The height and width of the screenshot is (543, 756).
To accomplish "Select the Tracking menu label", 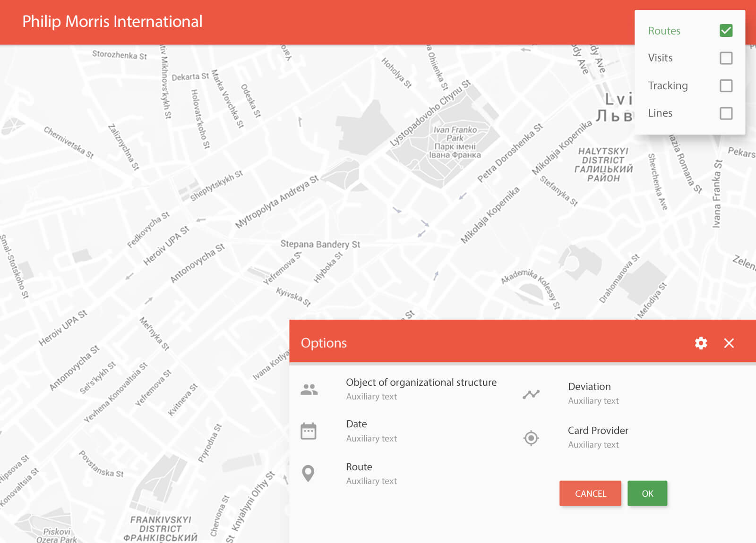I will (668, 85).
